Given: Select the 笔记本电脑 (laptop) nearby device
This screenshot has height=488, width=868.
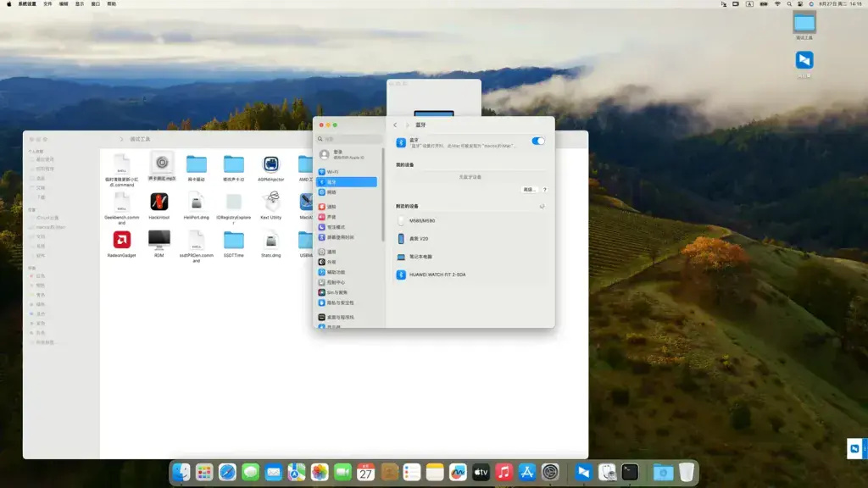Looking at the screenshot, I should [470, 257].
